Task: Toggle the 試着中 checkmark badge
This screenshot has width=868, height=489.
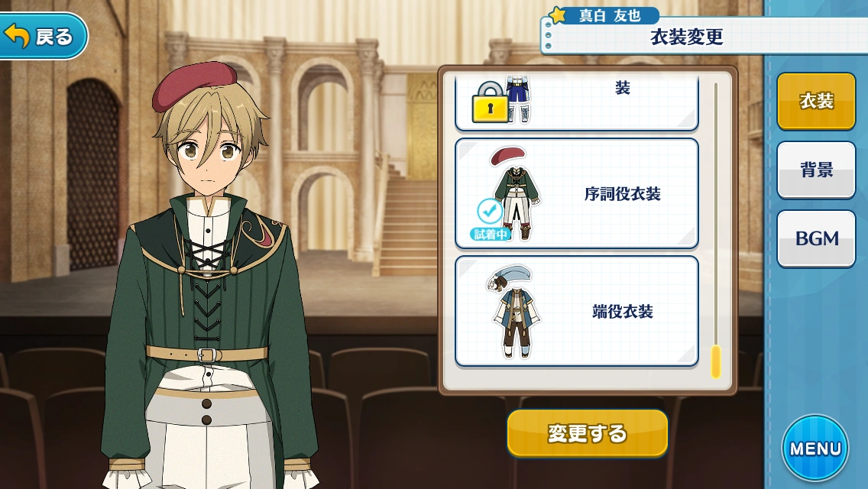Action: pyautogui.click(x=490, y=219)
